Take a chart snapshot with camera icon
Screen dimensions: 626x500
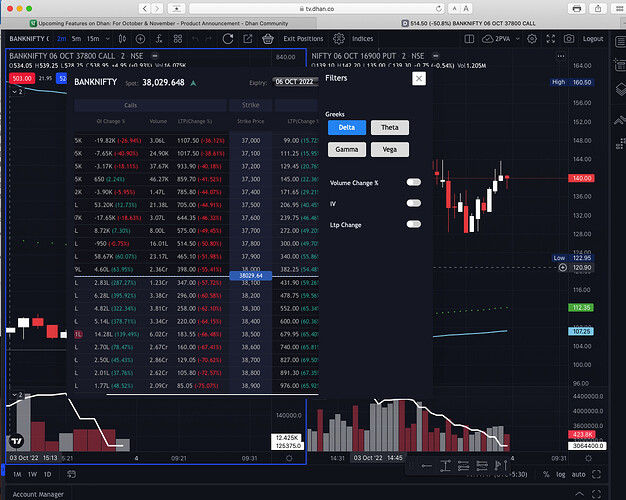pos(569,39)
